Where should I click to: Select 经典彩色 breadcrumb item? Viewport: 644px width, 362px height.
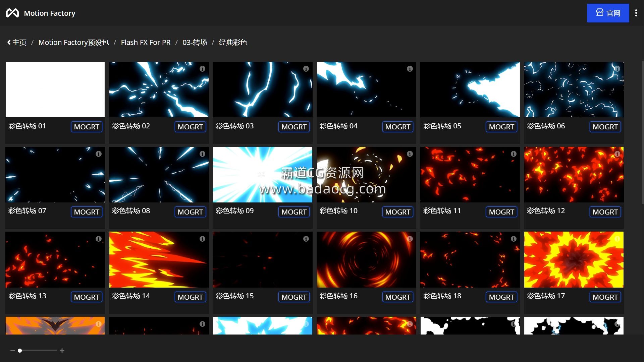(x=233, y=43)
